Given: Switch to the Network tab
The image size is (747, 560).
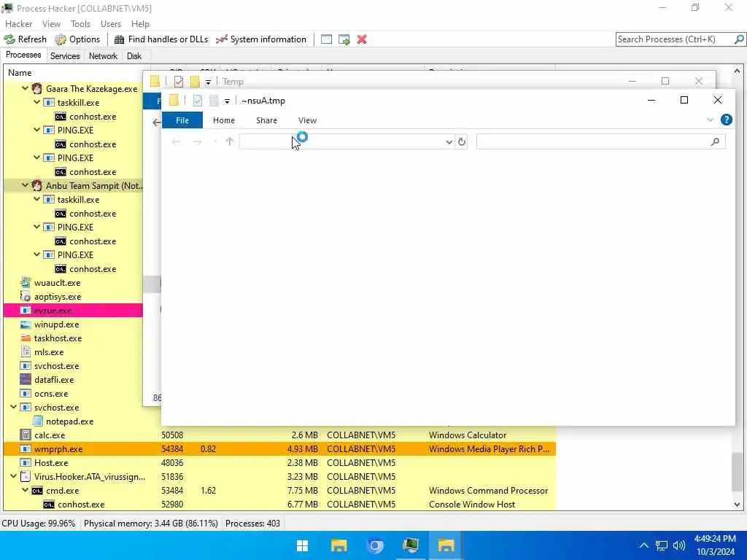Looking at the screenshot, I should click(x=103, y=55).
